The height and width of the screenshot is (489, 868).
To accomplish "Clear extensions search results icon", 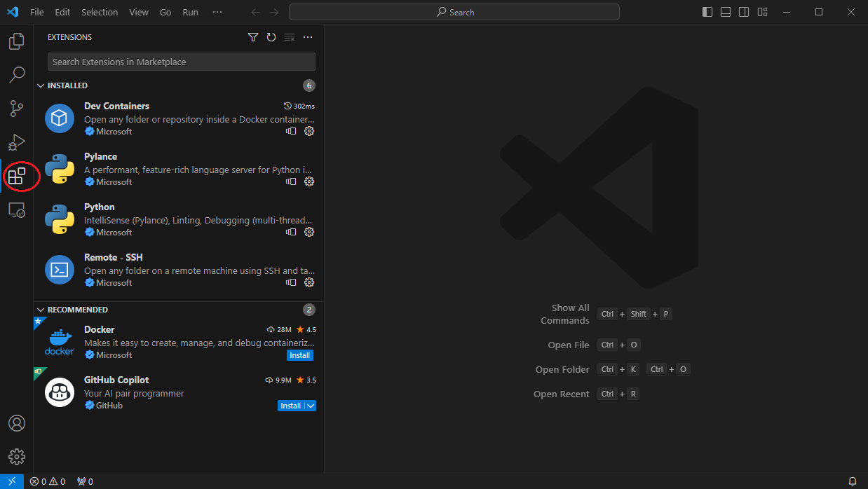I will pyautogui.click(x=290, y=37).
